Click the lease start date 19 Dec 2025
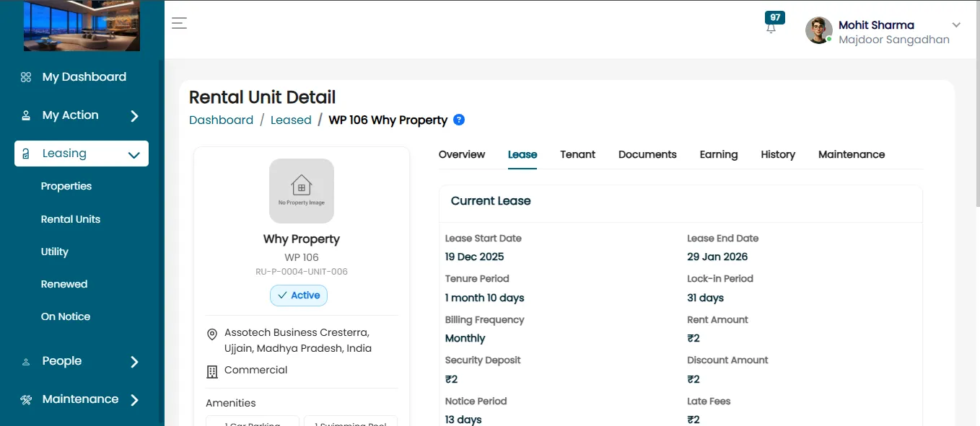This screenshot has width=980, height=426. pos(475,257)
